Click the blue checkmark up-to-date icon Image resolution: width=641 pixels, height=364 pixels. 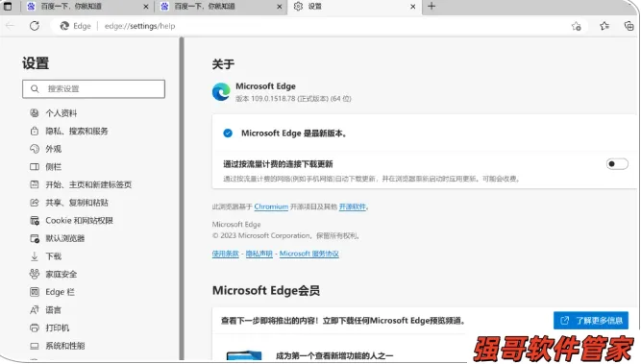228,133
